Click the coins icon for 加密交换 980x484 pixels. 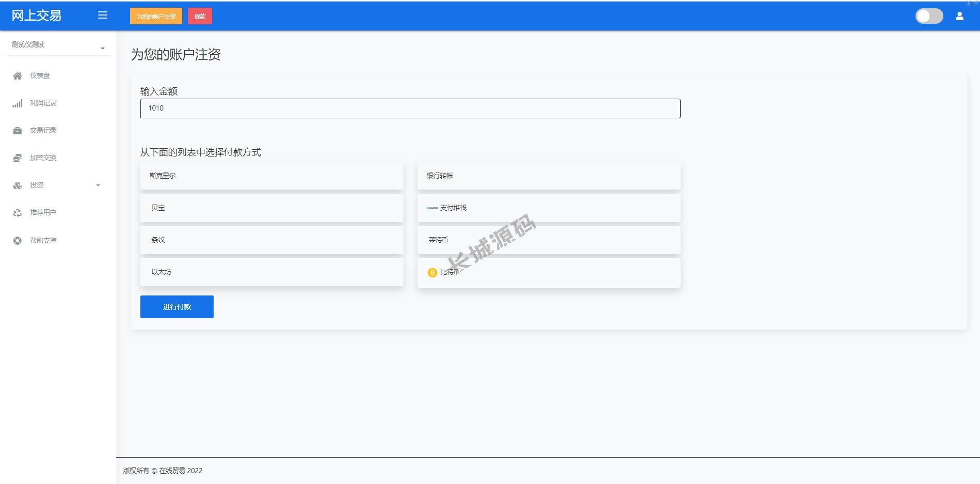tap(18, 158)
